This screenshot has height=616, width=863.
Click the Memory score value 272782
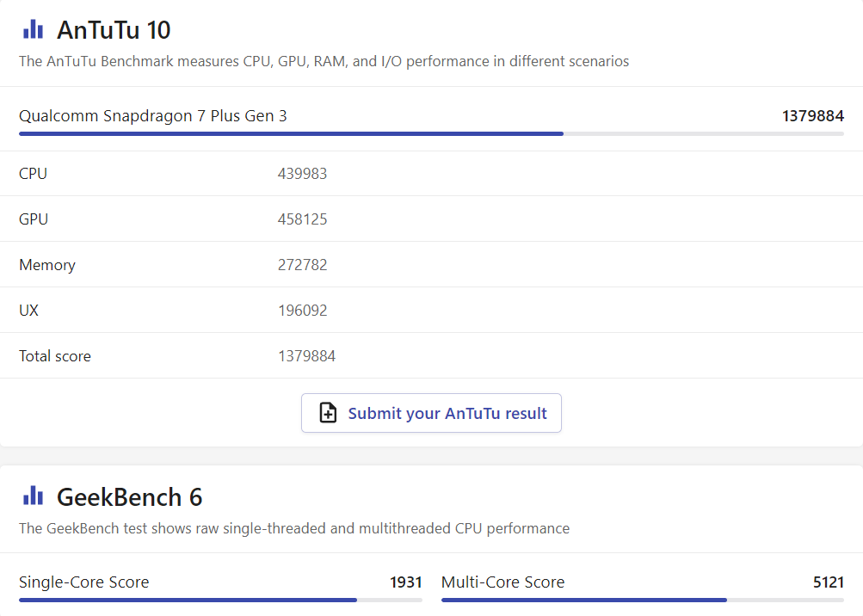[302, 265]
